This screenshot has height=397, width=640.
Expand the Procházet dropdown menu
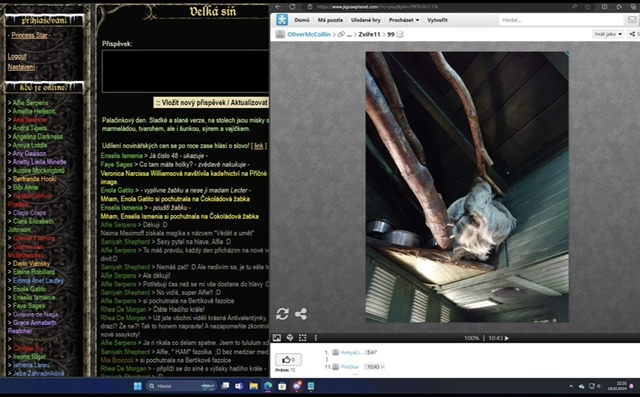404,20
